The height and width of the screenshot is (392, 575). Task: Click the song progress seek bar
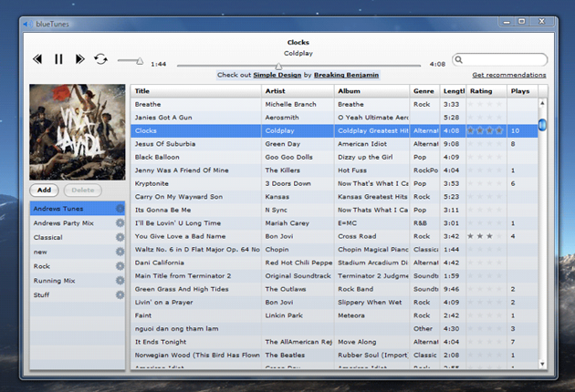click(298, 65)
